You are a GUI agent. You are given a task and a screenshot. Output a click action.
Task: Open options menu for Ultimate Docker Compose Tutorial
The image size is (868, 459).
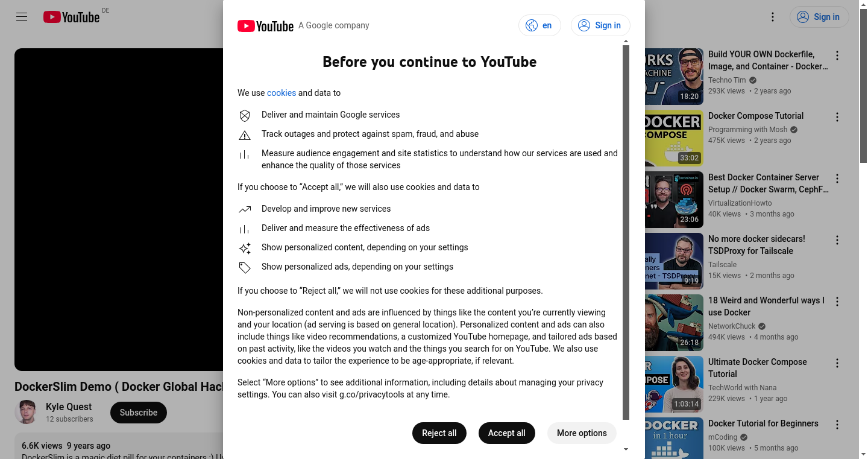[837, 363]
